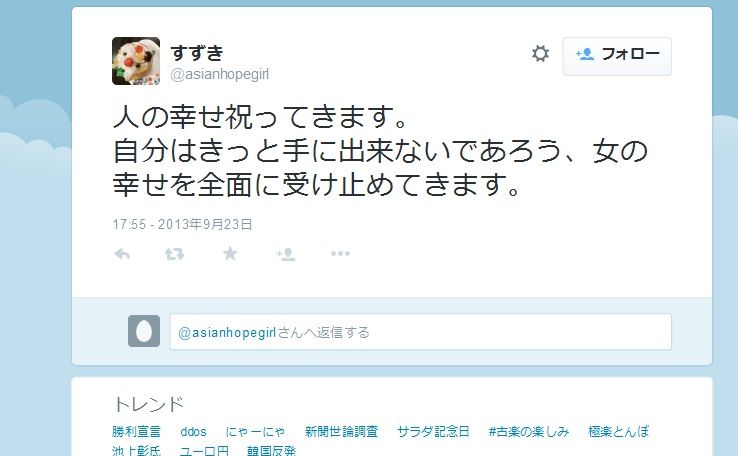Open trend ddos

point(193,432)
